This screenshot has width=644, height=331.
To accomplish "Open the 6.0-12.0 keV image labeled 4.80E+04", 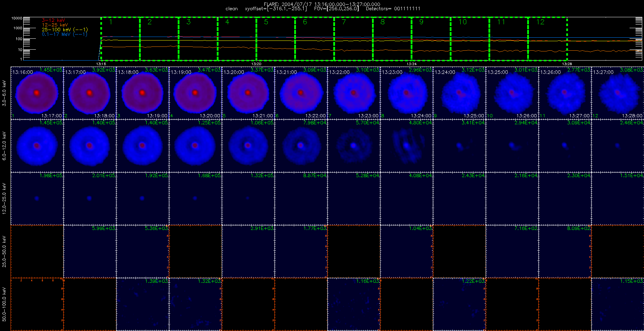I will [406, 146].
